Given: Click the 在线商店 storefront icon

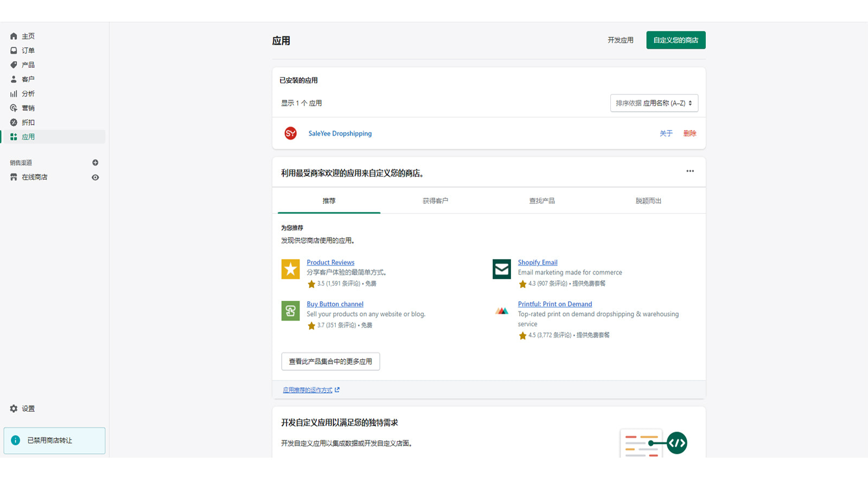Looking at the screenshot, I should tap(14, 177).
